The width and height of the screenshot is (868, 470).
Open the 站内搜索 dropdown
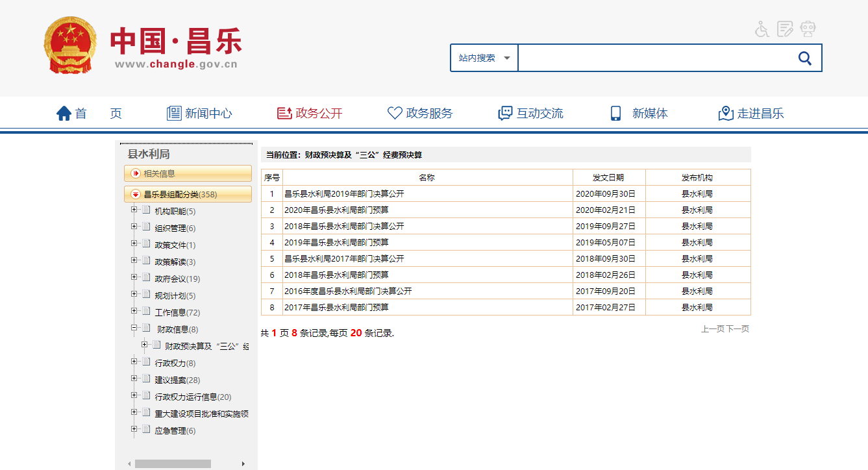(484, 58)
